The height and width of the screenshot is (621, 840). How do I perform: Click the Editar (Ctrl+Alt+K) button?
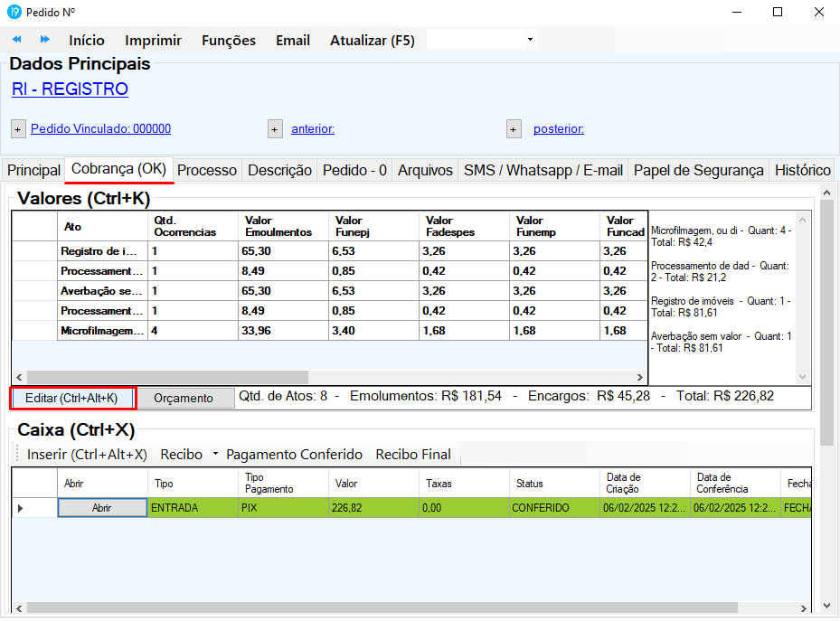click(x=71, y=398)
